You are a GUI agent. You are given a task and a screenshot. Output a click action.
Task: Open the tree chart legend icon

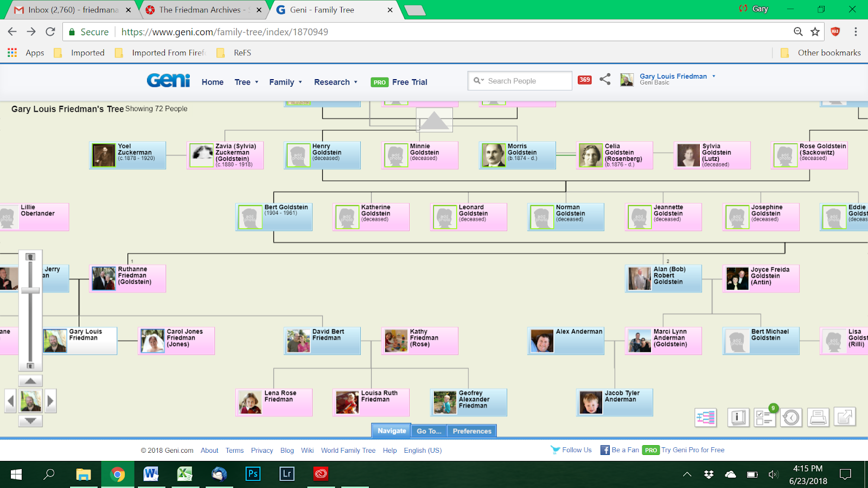(705, 418)
